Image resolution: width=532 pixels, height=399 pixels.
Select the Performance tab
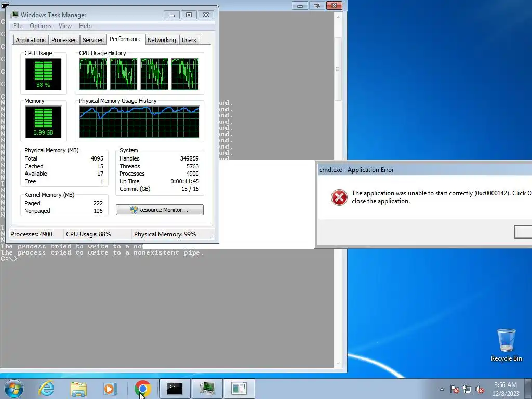coord(126,39)
